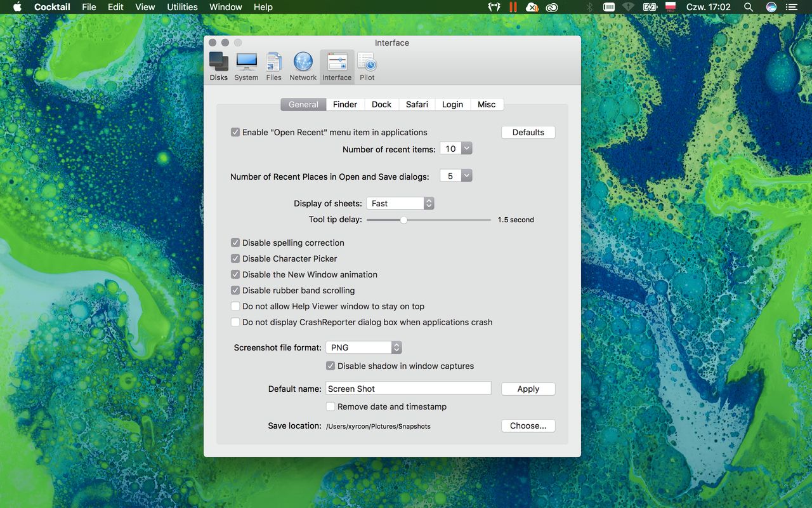Select the System toolbar icon

[x=246, y=66]
